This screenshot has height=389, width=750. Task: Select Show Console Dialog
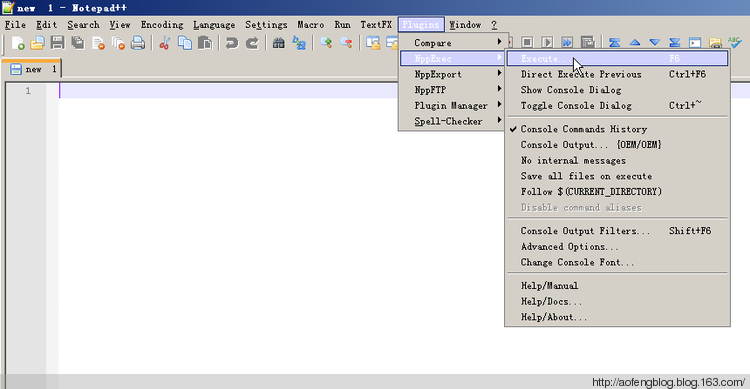click(x=617, y=90)
